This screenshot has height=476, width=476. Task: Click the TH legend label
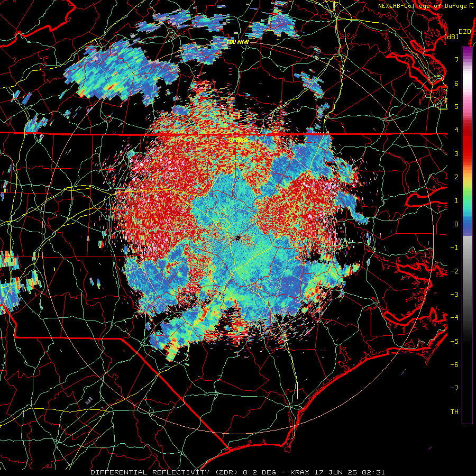tap(454, 411)
